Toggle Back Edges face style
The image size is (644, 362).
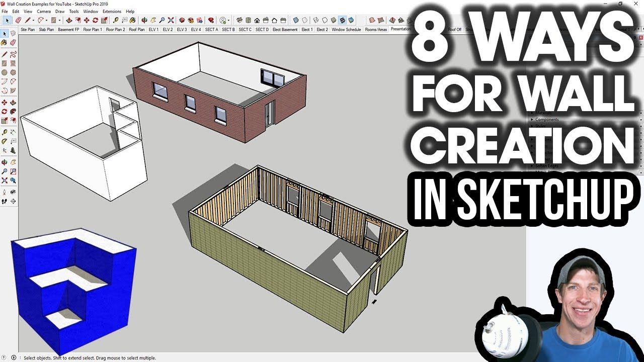[x=304, y=20]
